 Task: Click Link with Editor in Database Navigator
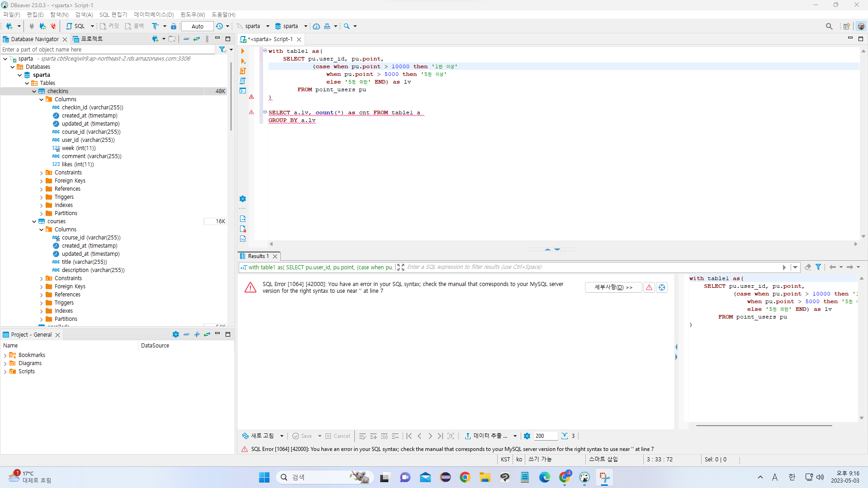tap(197, 39)
